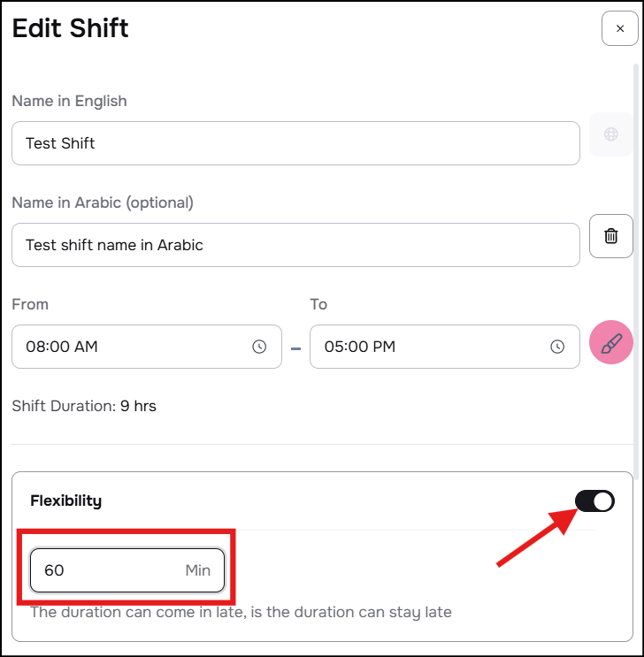644x657 pixels.
Task: Turn off the Flexibility switch
Action: [594, 501]
